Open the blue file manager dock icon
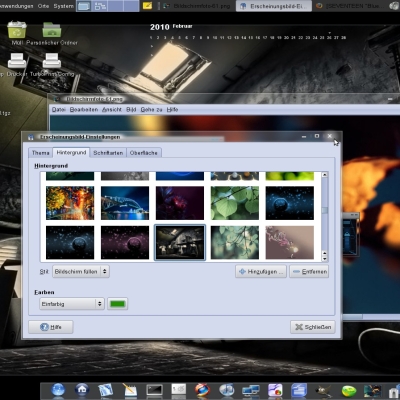The width and height of the screenshot is (400, 400). [x=299, y=390]
